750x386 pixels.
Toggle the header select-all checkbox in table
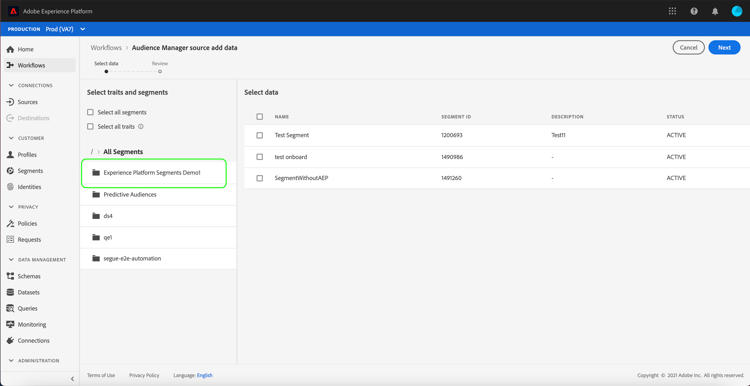click(x=260, y=117)
